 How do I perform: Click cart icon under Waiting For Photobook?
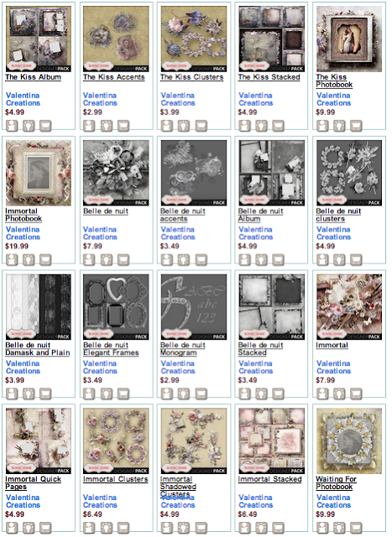coord(356,528)
